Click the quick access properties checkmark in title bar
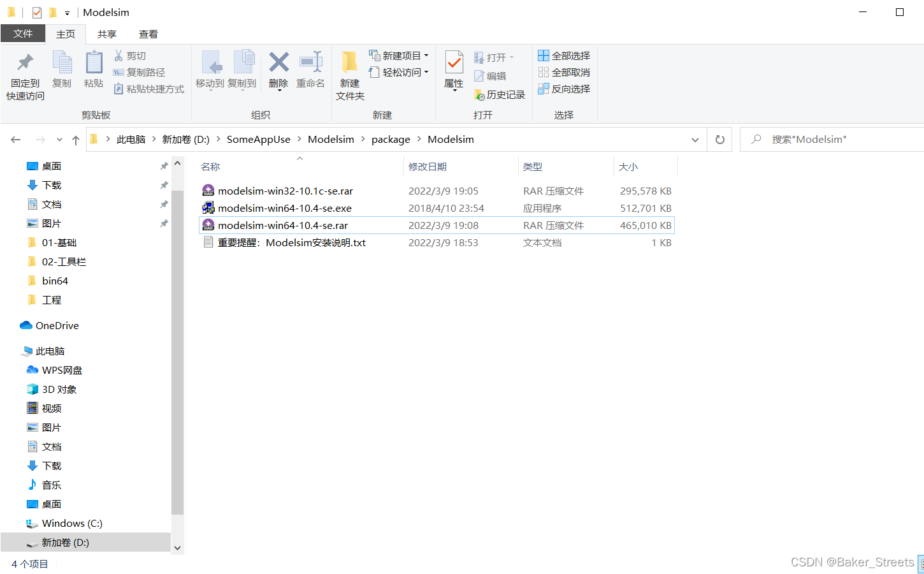 [37, 12]
